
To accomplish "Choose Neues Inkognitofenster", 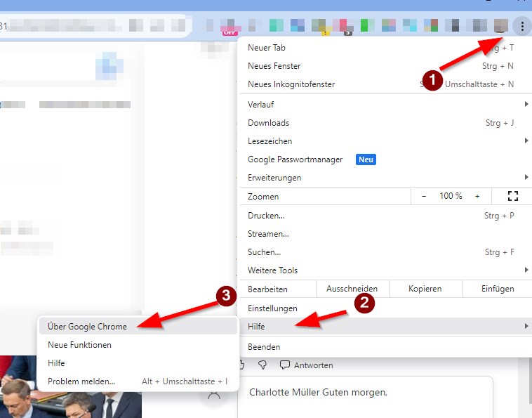I will pyautogui.click(x=385, y=84).
